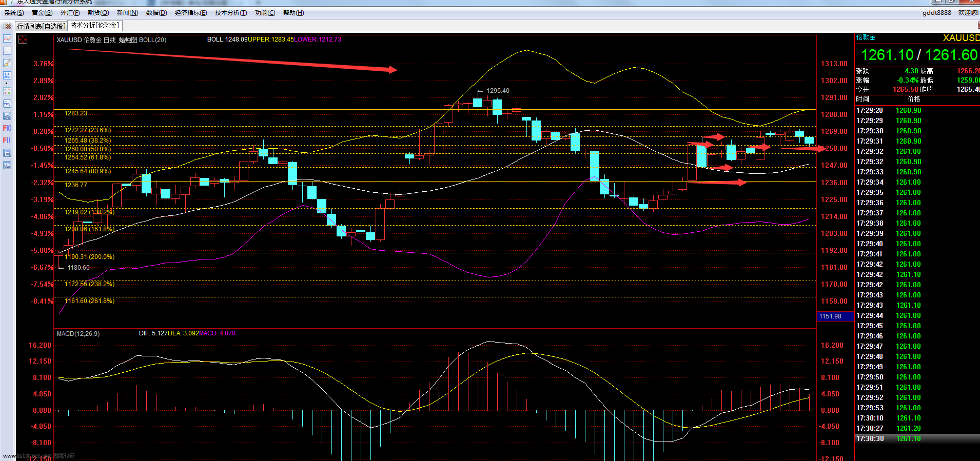Click the gddt8888 username label
The width and height of the screenshot is (980, 461).
tap(936, 13)
